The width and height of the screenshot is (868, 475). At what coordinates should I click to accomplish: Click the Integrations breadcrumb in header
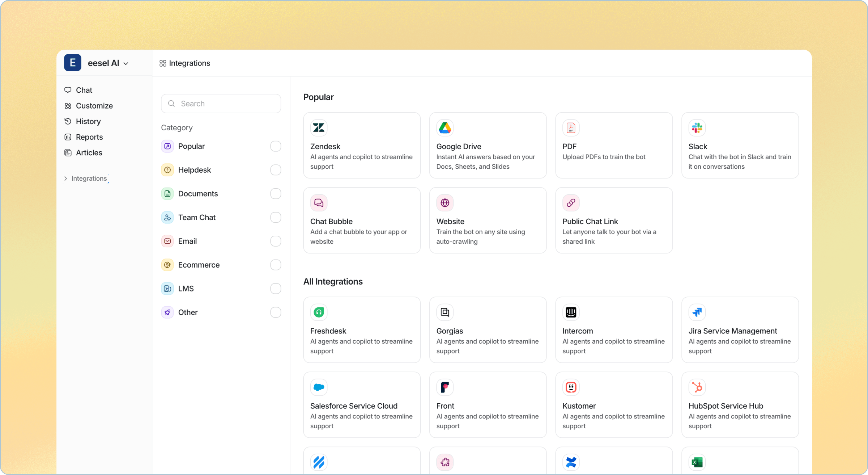185,63
